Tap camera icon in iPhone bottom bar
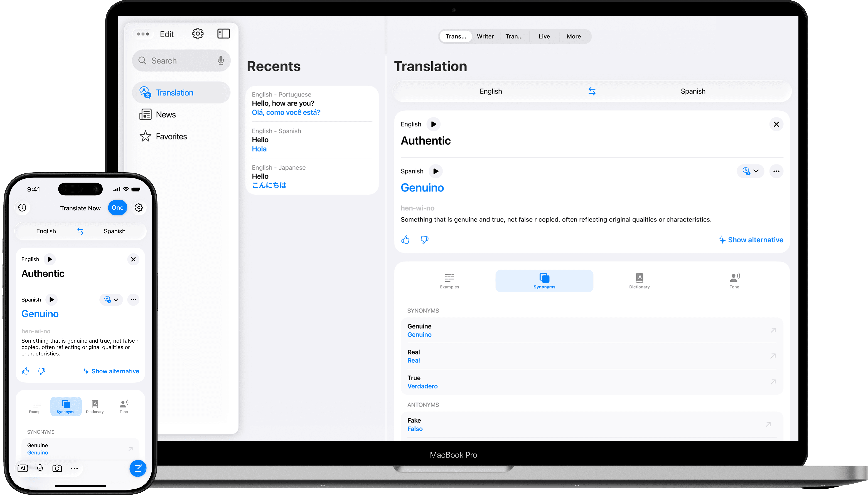868x498 pixels. [x=57, y=468]
